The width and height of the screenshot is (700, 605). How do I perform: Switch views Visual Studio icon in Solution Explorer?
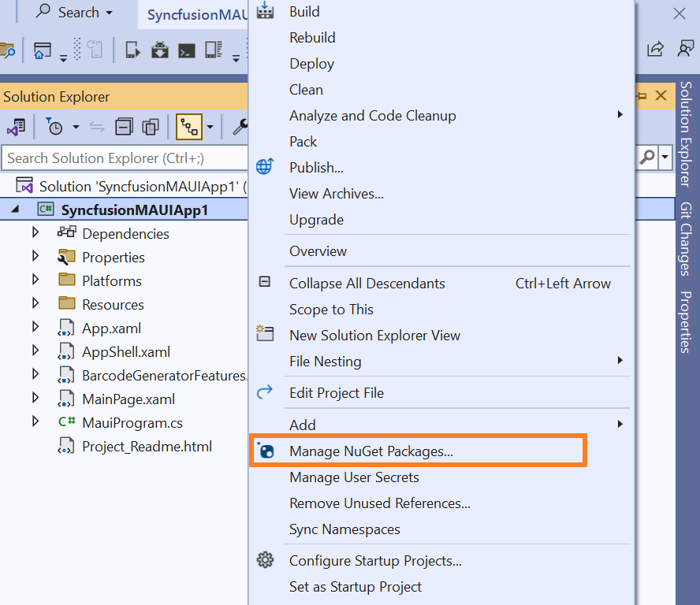16,128
